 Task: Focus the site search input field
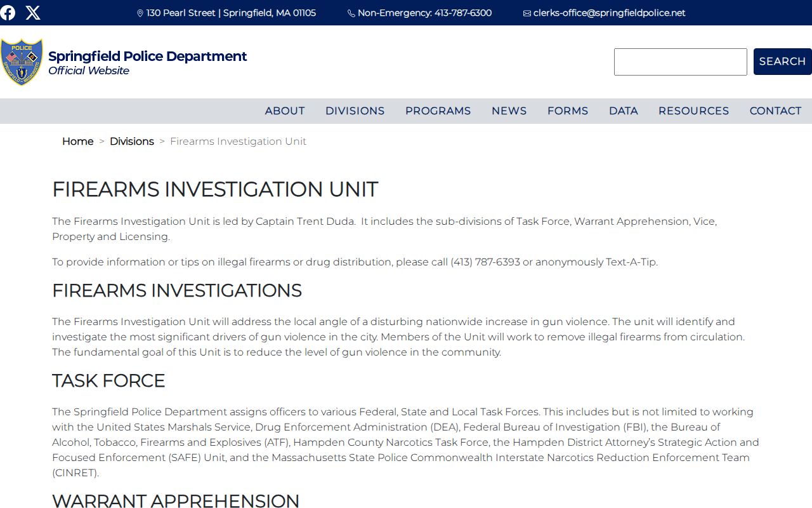pos(680,62)
